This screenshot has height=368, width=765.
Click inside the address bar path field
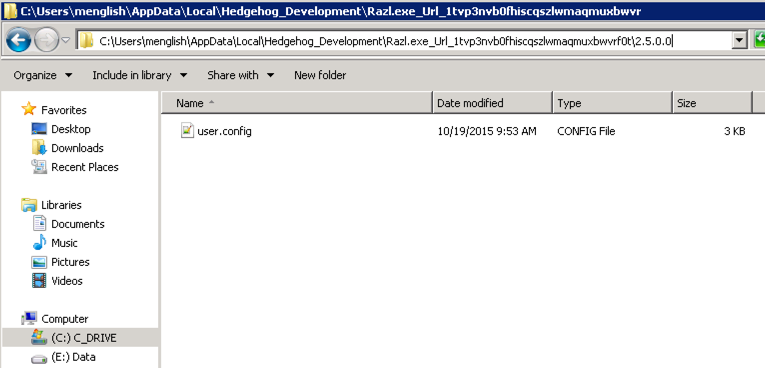(x=405, y=41)
